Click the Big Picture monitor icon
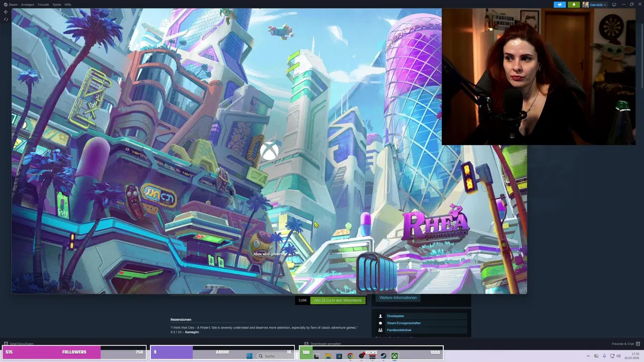 click(x=614, y=5)
